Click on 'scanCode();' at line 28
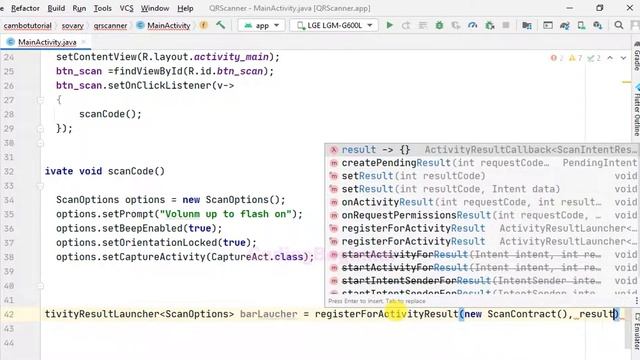Screen dimensions: 640x360 pos(110,114)
